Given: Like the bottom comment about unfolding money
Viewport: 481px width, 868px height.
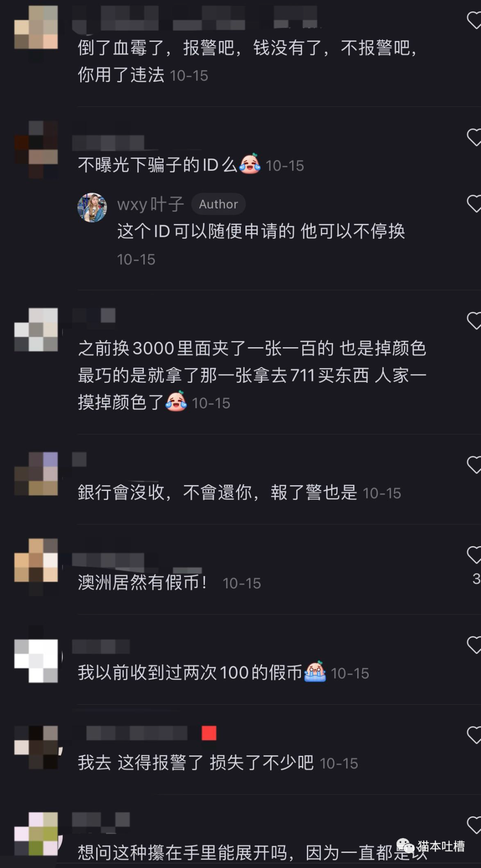Looking at the screenshot, I should (x=474, y=825).
